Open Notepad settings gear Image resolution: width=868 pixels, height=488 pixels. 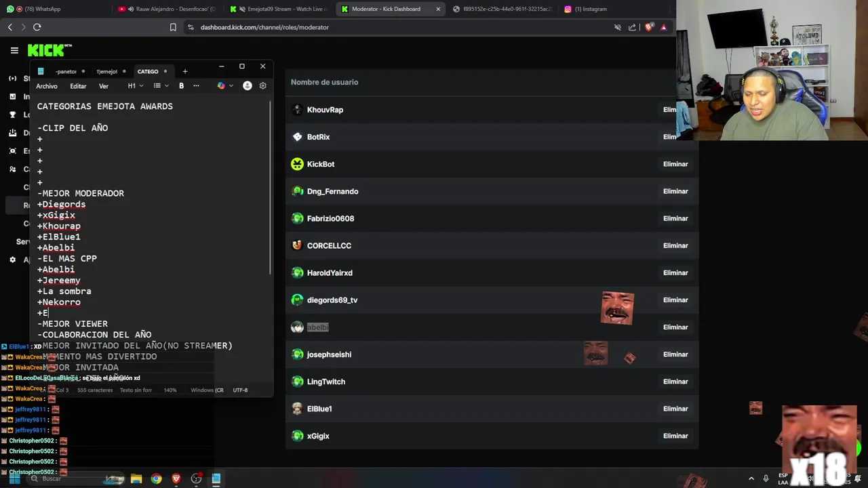coord(262,85)
